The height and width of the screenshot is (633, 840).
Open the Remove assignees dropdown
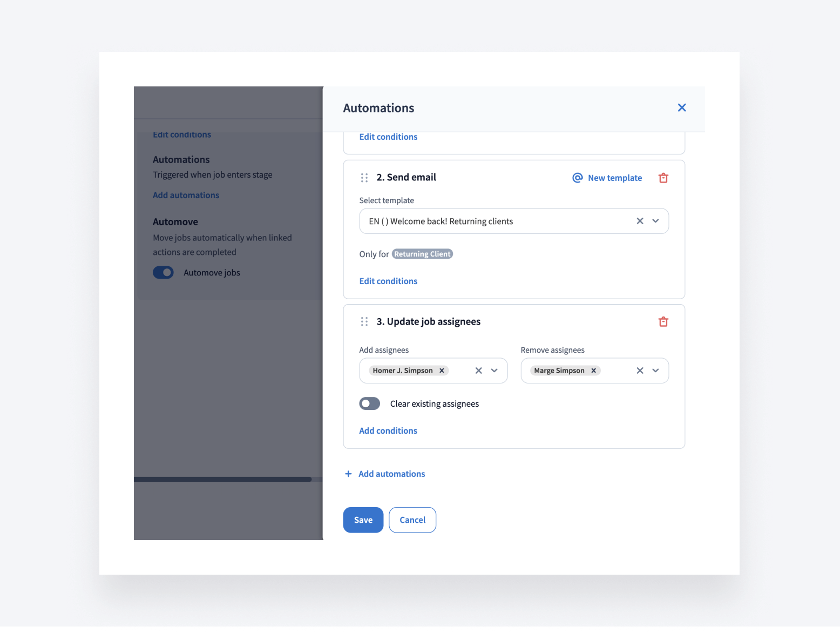(x=655, y=371)
